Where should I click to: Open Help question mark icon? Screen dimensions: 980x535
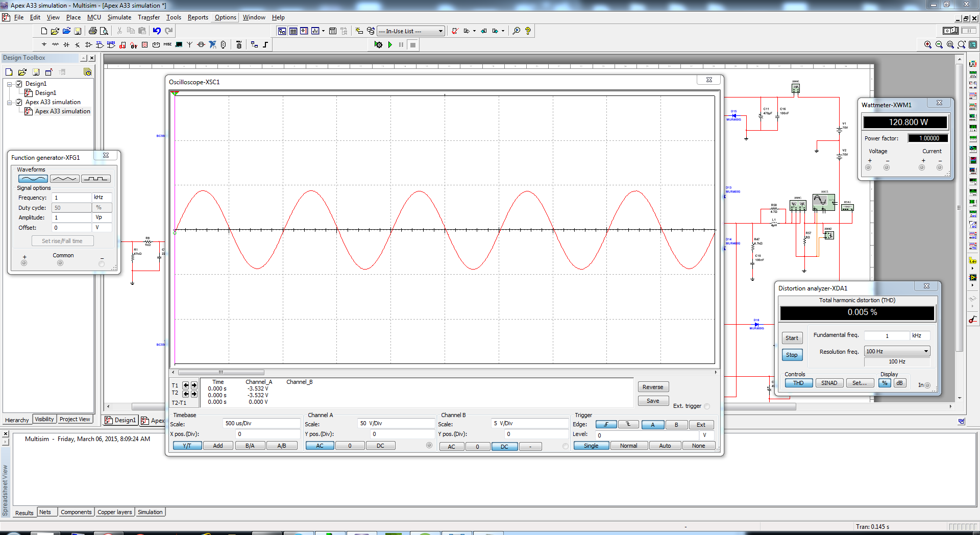click(x=528, y=31)
